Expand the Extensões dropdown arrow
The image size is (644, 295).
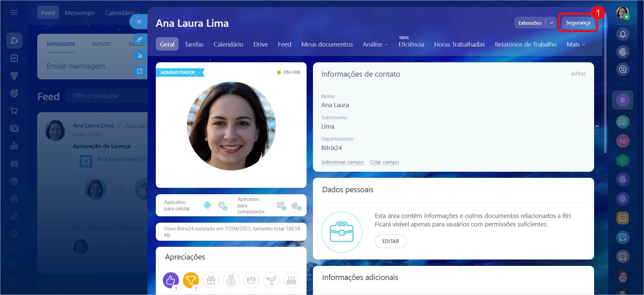[x=551, y=23]
